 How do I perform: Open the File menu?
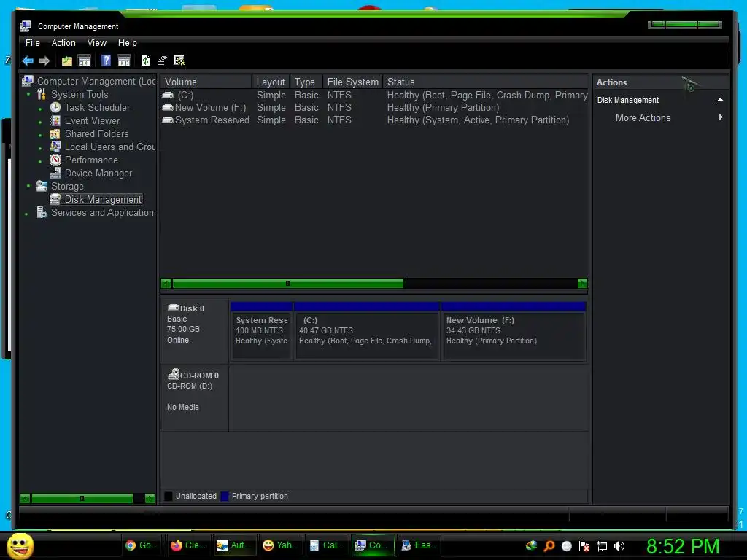click(32, 43)
